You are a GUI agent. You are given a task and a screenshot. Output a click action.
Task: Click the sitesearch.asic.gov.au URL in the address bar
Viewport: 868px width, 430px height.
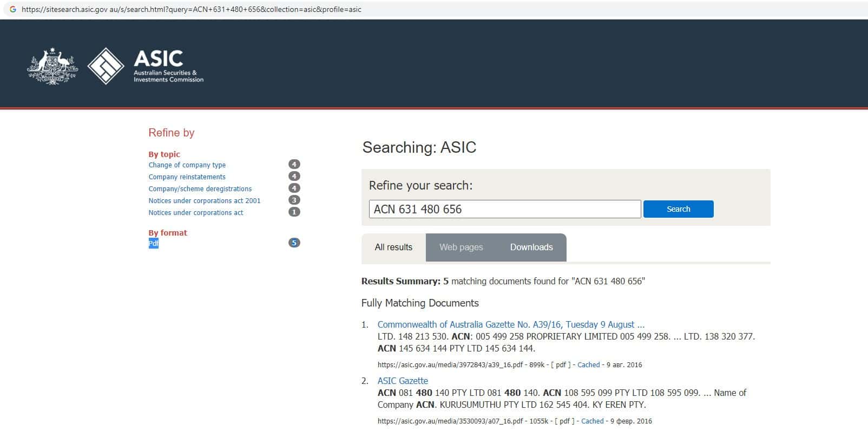click(192, 9)
